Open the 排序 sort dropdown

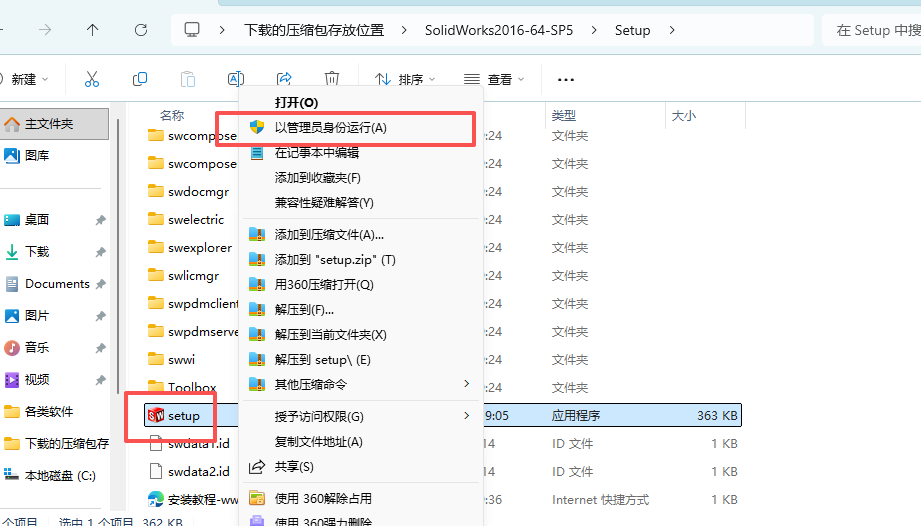405,79
